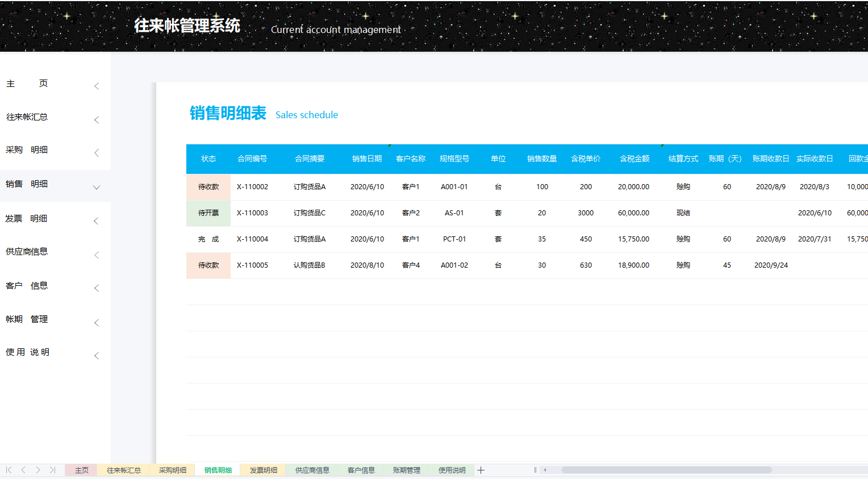Expand the 采购明细 sidebar chevron

click(97, 152)
